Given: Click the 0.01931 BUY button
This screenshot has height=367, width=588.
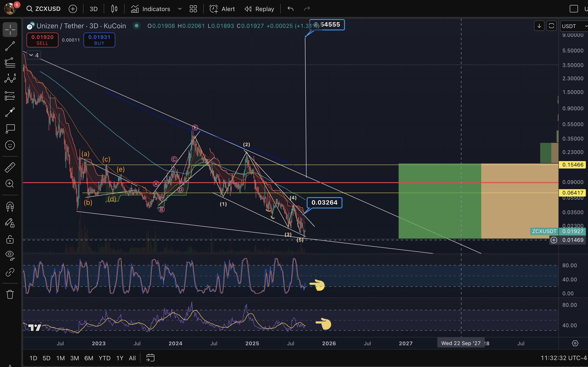Looking at the screenshot, I should point(99,40).
